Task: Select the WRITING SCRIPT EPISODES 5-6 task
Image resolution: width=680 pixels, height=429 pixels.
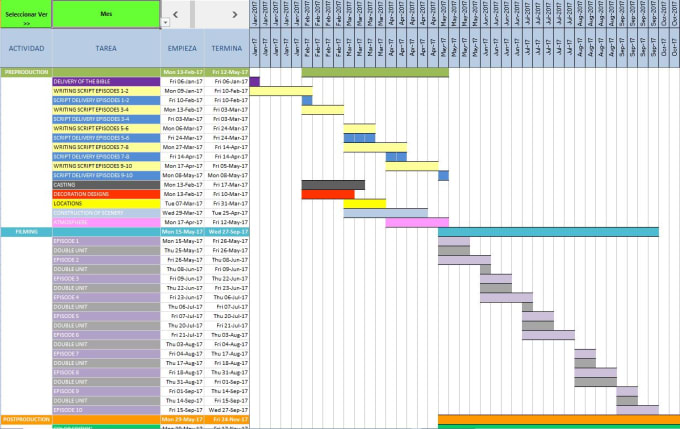Action: point(106,128)
